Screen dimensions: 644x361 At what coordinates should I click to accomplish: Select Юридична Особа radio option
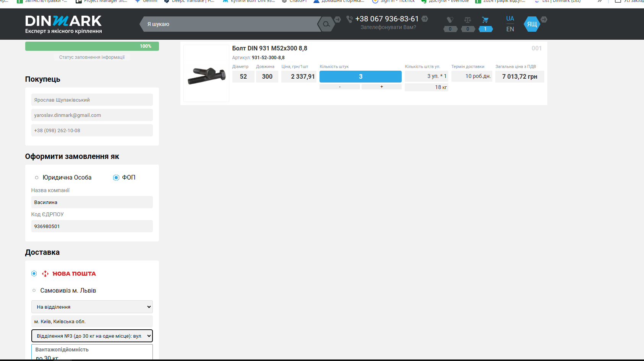click(37, 177)
